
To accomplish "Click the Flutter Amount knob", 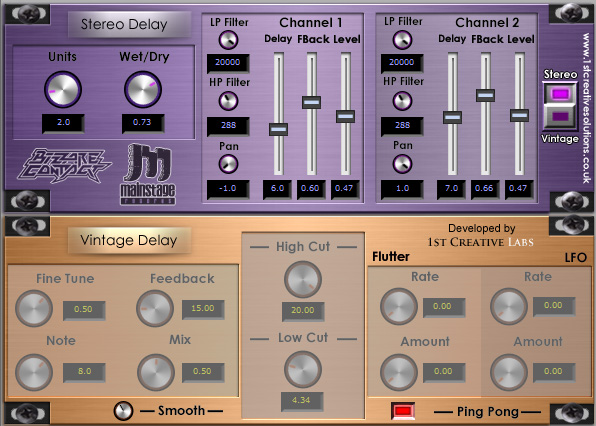I will pos(399,372).
